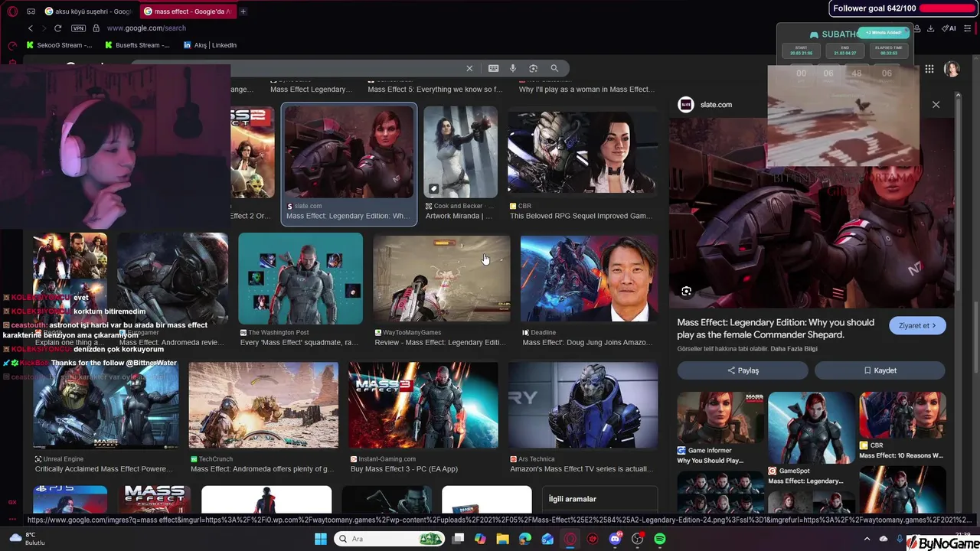Open File Explorer from the taskbar
980x551 pixels.
[502, 539]
